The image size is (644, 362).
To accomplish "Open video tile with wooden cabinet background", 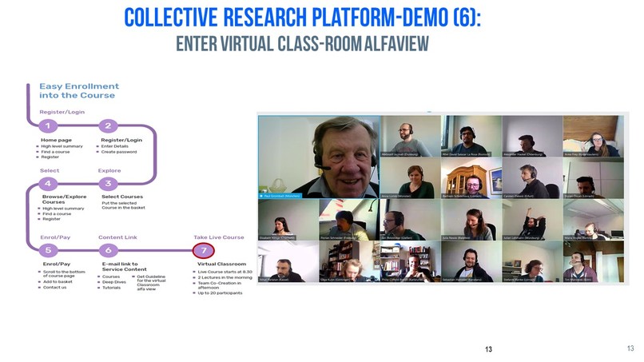I will [x=471, y=178].
